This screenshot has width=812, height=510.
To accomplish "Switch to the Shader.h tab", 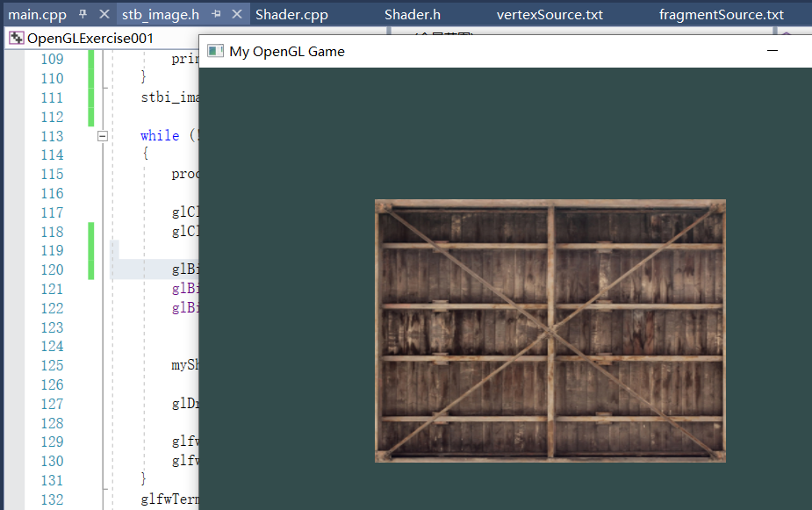I will point(412,13).
